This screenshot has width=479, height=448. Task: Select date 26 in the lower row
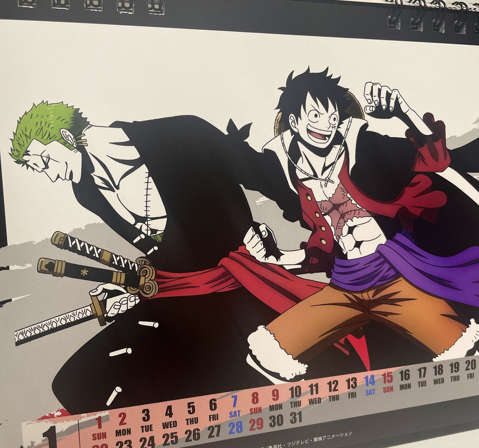pyautogui.click(x=193, y=435)
